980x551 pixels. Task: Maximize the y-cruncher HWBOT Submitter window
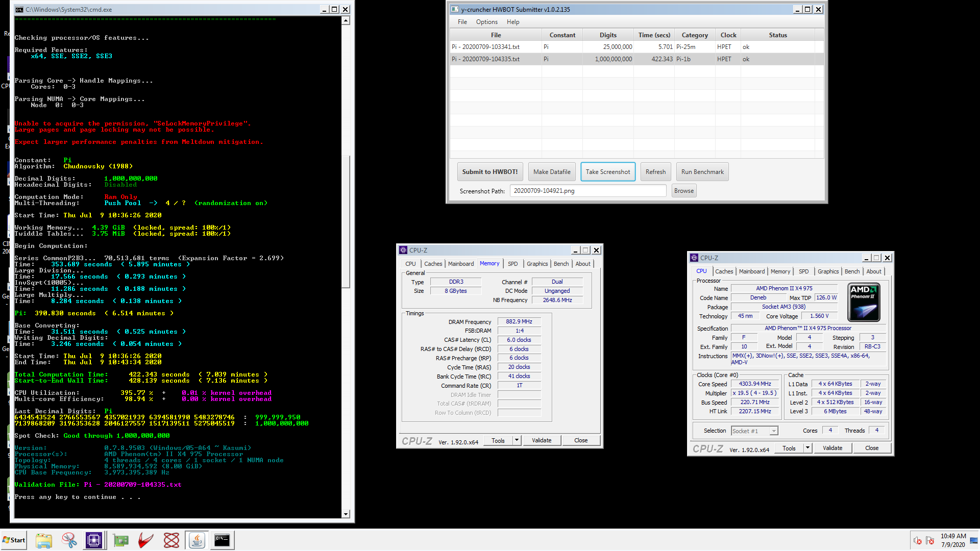click(807, 9)
